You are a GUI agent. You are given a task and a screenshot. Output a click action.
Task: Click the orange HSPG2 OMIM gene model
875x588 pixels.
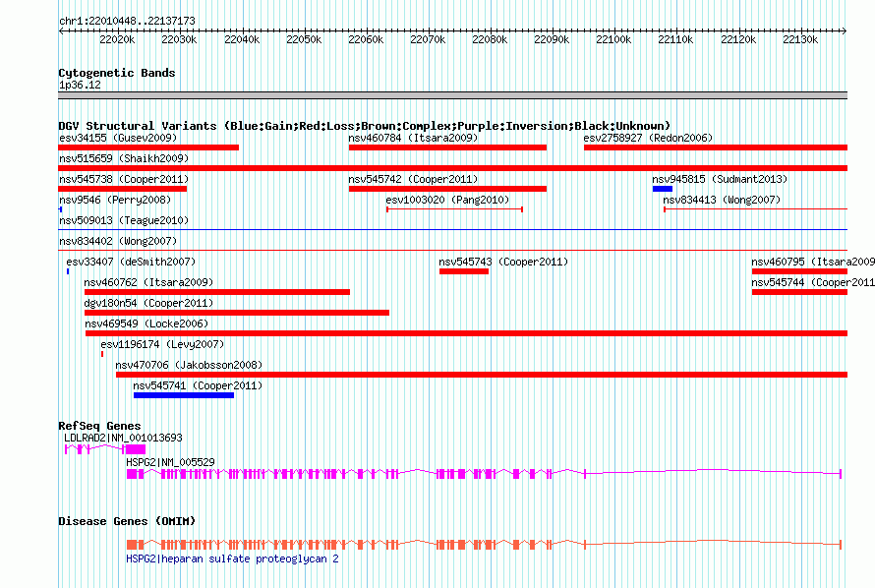click(484, 545)
